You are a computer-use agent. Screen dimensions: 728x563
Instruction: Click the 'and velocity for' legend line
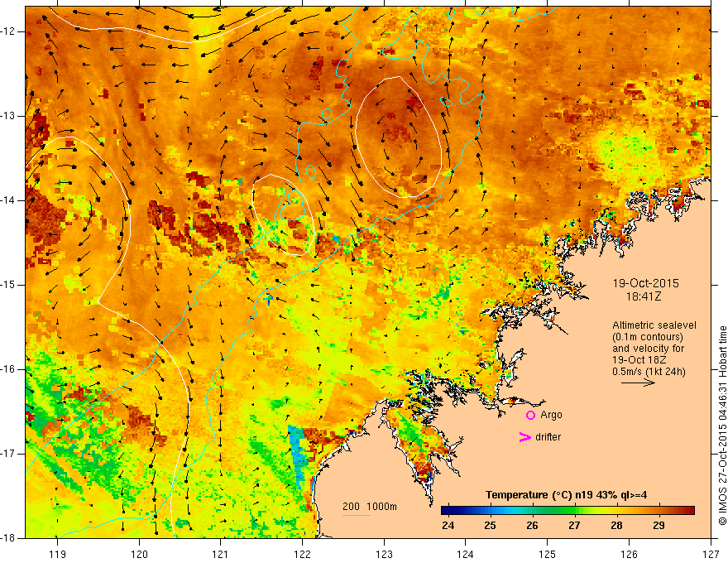pyautogui.click(x=648, y=349)
